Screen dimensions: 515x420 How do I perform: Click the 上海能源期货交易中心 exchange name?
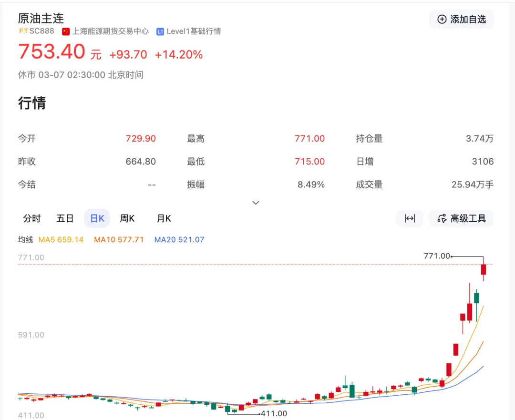point(110,31)
